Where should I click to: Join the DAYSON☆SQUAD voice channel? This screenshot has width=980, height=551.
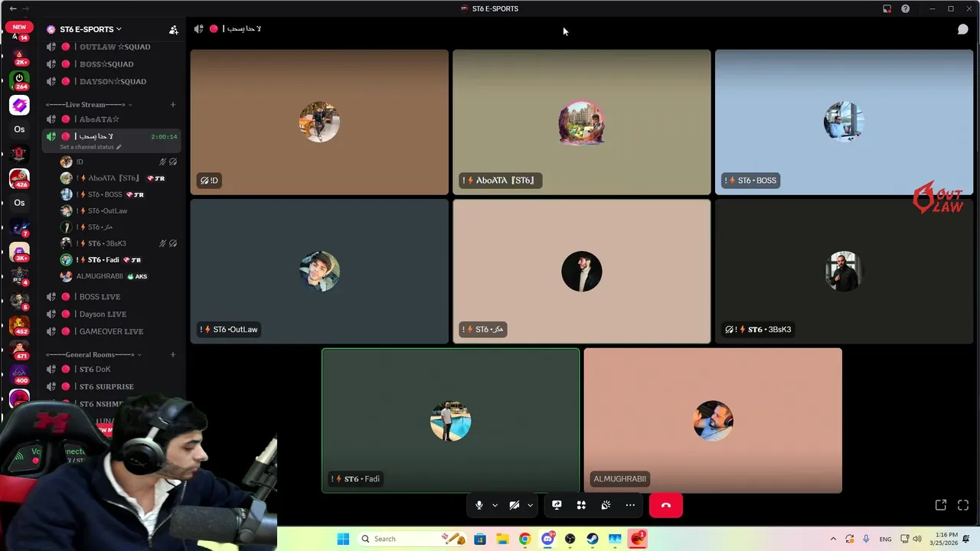[x=112, y=81]
